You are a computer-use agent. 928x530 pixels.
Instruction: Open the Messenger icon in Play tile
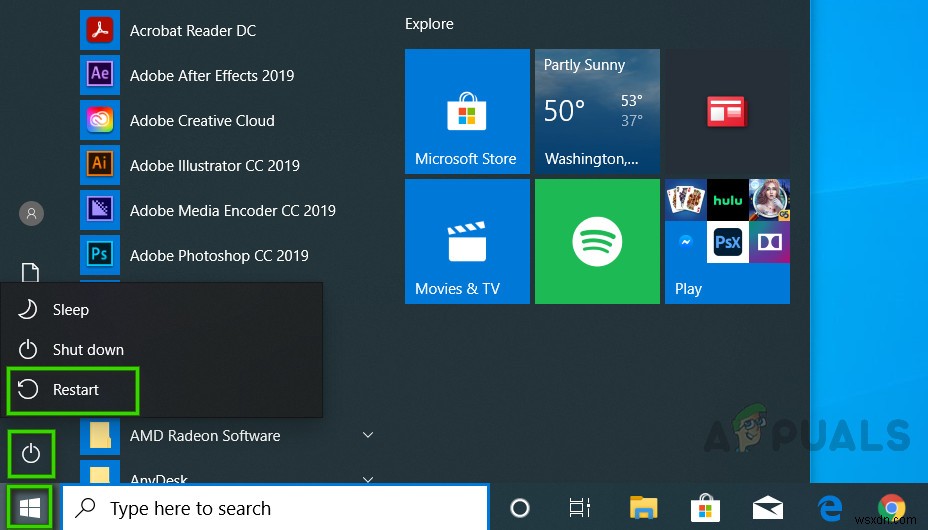686,242
